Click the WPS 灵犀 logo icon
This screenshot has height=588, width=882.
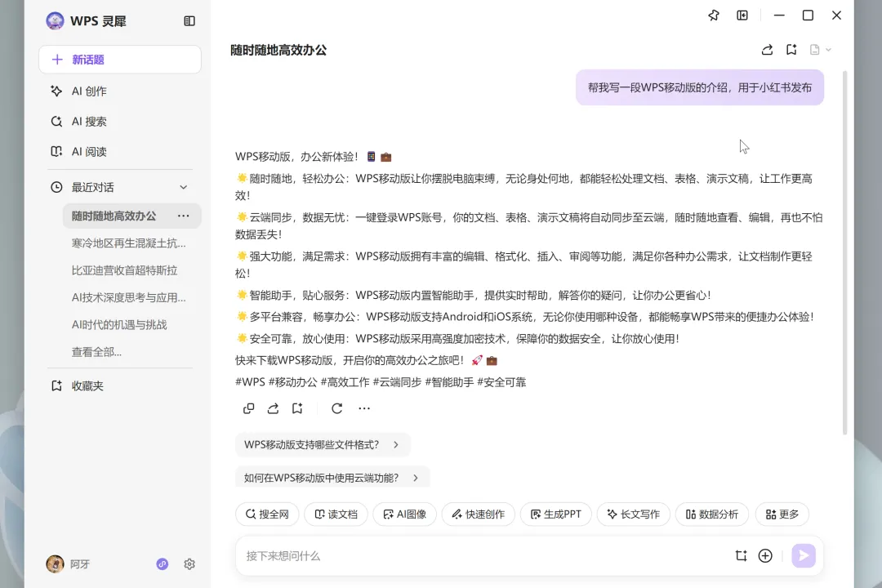point(55,20)
